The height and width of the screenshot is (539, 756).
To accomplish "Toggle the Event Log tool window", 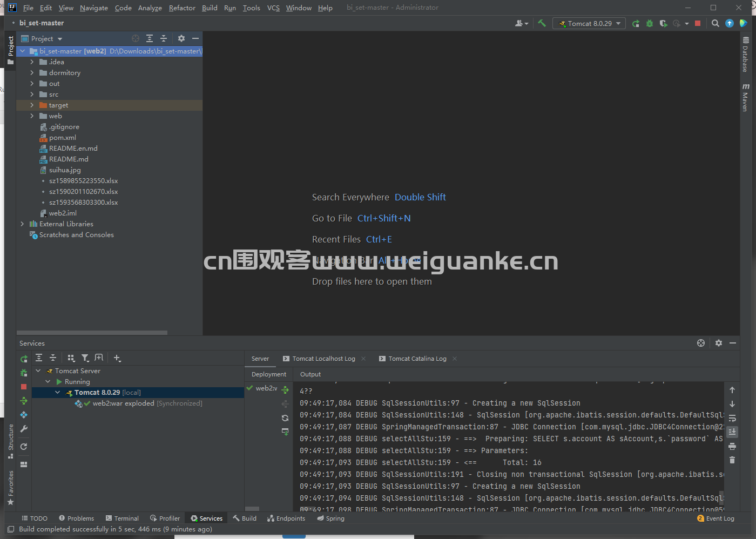I will tap(716, 518).
